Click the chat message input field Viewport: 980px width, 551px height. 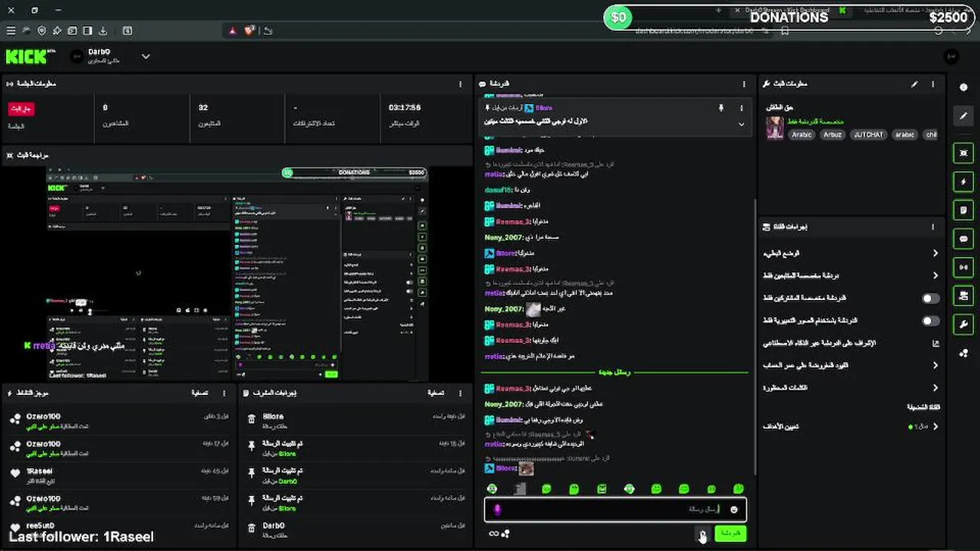pyautogui.click(x=615, y=510)
